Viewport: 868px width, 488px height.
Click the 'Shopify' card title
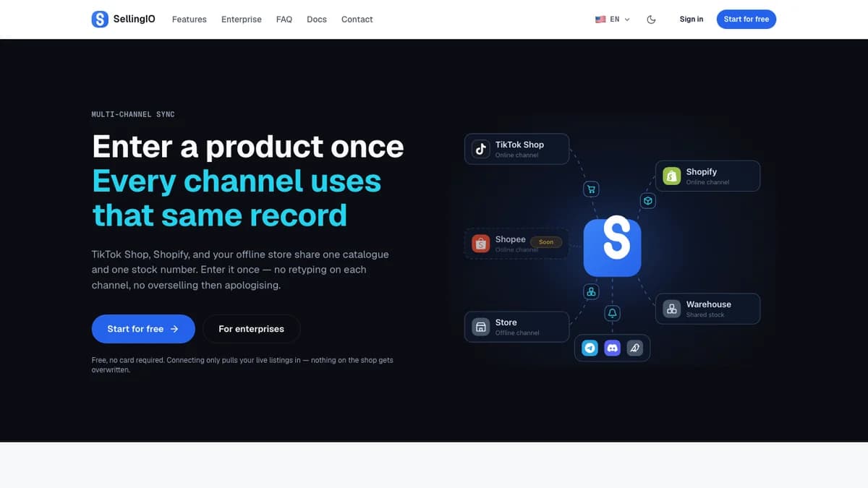click(702, 171)
